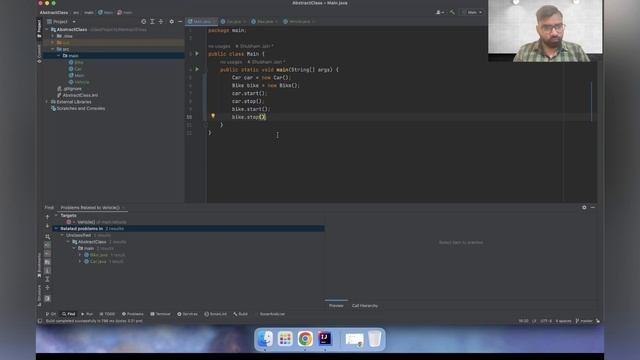Open the Run tool window

point(87,314)
